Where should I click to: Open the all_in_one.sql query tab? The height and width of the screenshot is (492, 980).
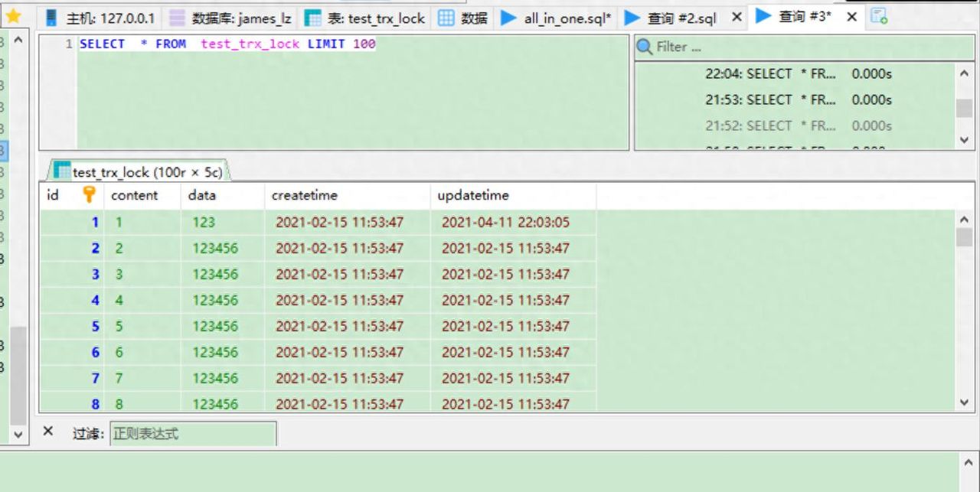pyautogui.click(x=557, y=18)
